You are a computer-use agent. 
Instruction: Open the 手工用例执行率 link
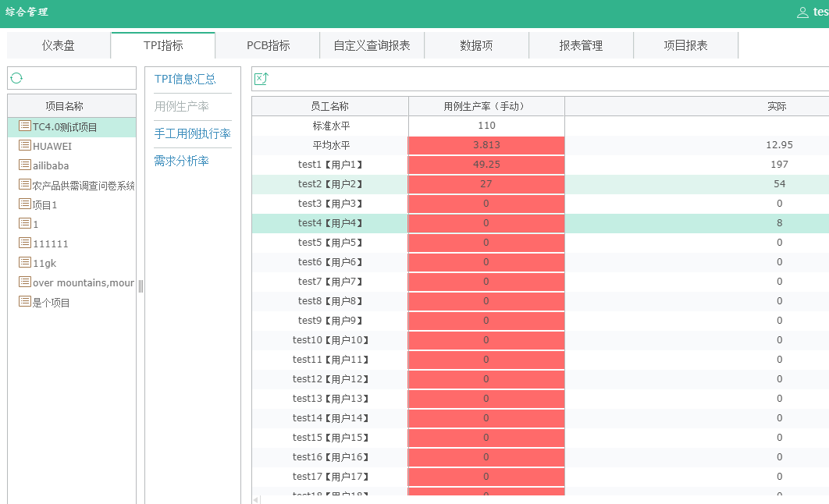pos(193,133)
